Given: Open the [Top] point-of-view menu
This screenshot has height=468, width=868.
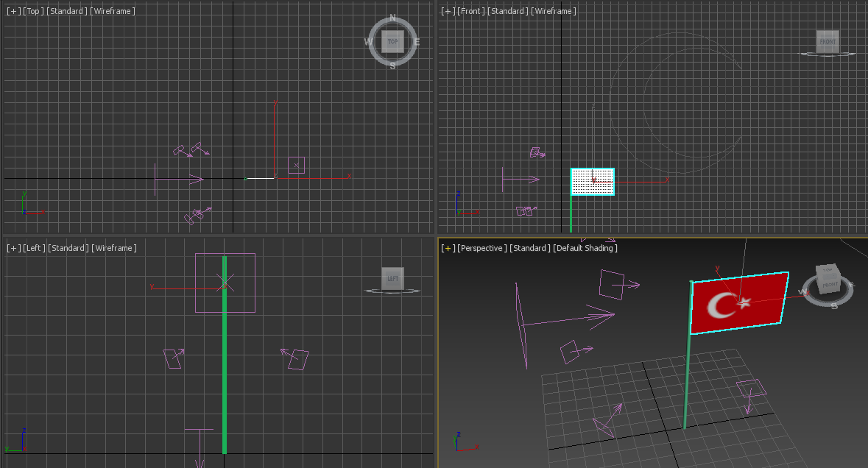Looking at the screenshot, I should pyautogui.click(x=33, y=11).
